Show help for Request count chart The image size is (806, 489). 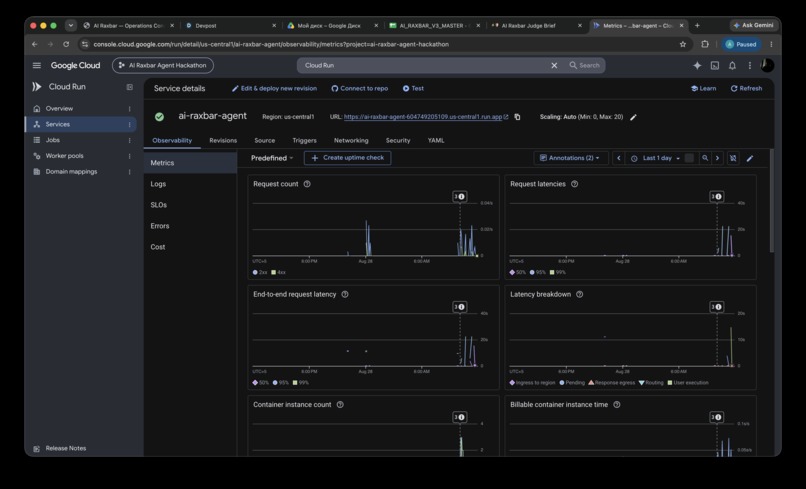click(307, 184)
